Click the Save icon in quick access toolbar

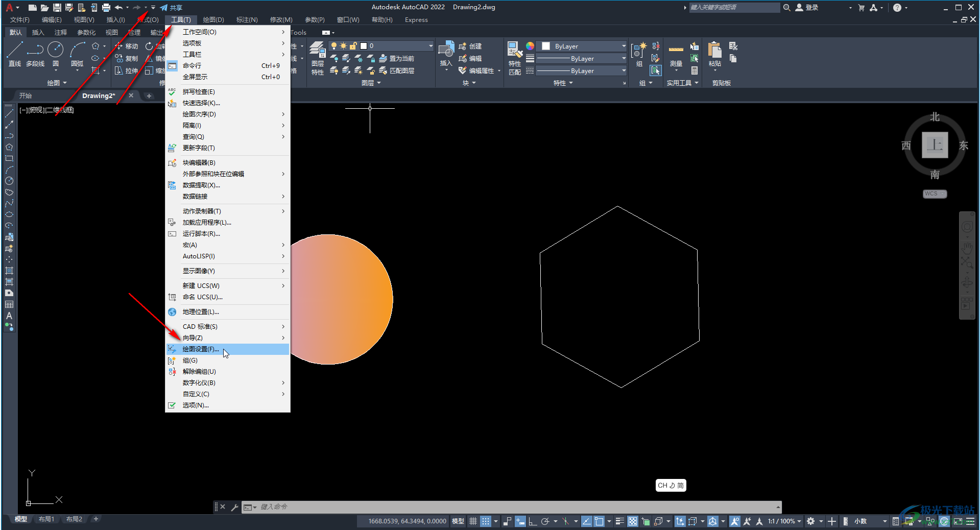(57, 7)
